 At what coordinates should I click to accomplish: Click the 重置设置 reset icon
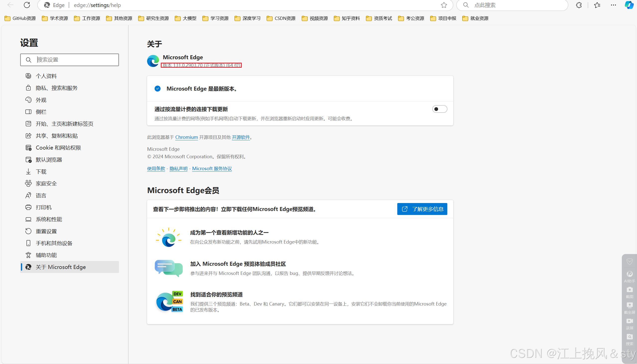pyautogui.click(x=28, y=231)
